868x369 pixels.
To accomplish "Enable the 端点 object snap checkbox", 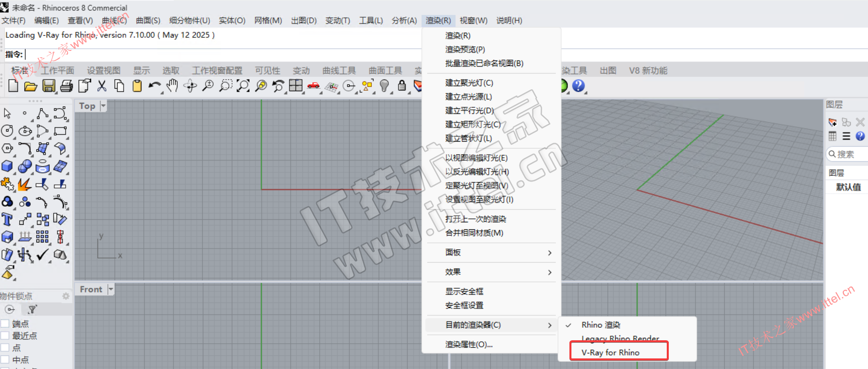I will click(6, 324).
